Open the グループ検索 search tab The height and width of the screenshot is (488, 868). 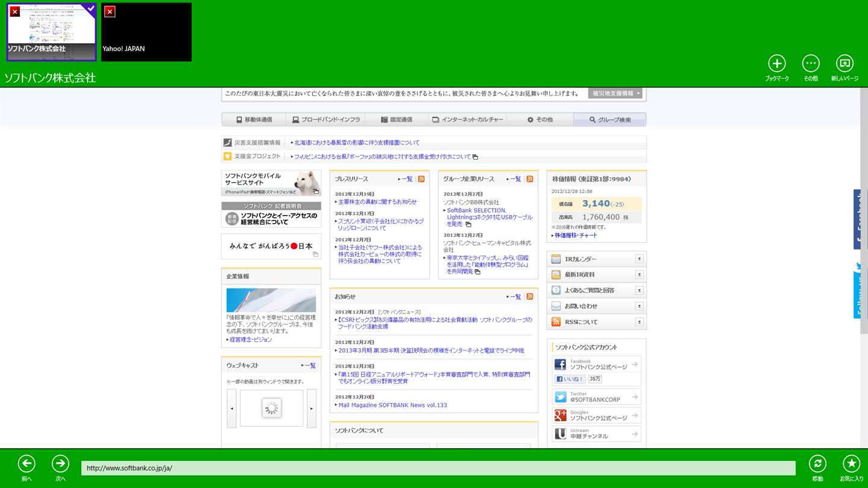coord(610,120)
